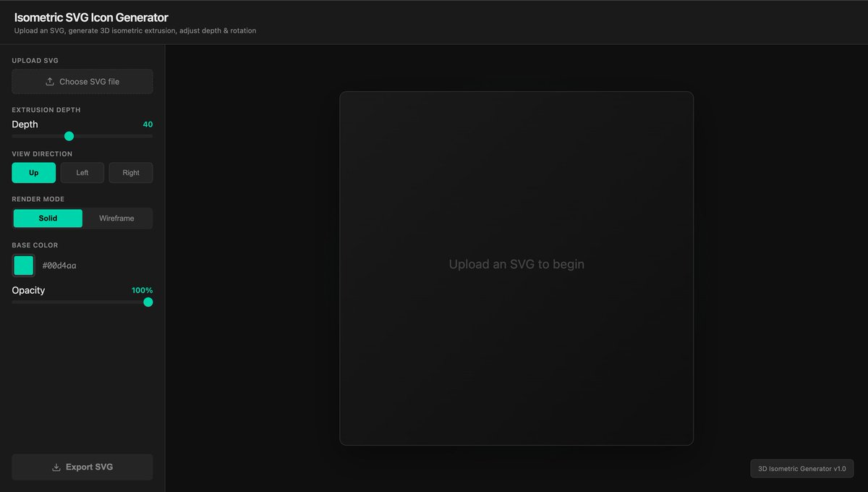Switch render mode to Wireframe
Image resolution: width=868 pixels, height=492 pixels.
116,219
